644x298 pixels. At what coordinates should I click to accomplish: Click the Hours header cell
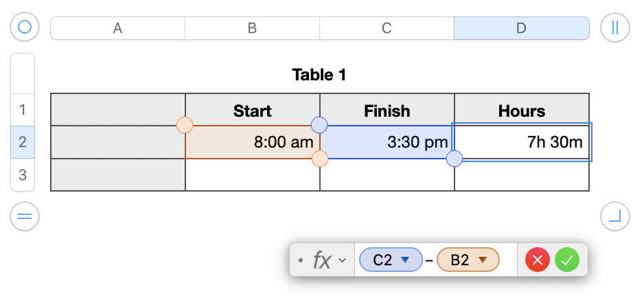521,111
